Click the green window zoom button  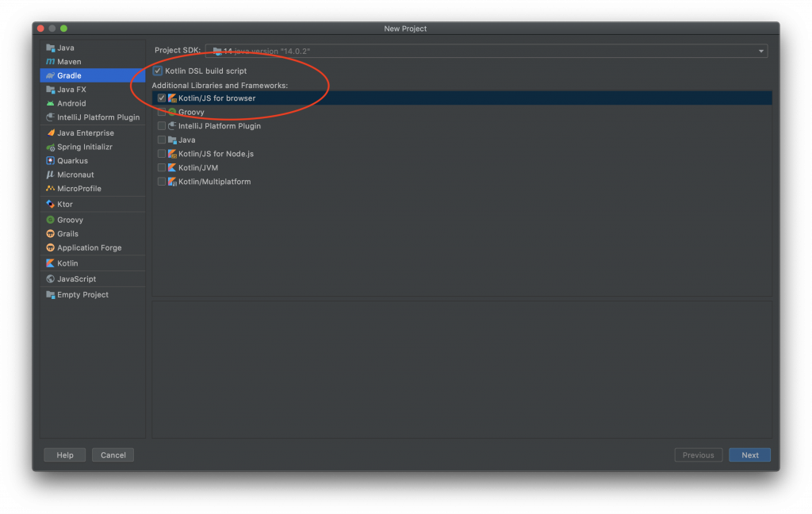[63, 29]
